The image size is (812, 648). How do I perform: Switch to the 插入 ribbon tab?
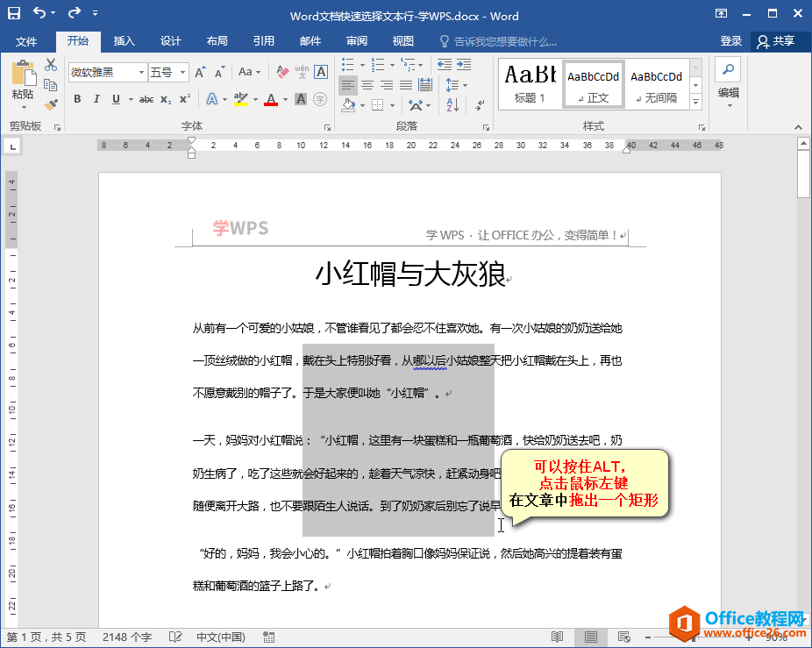click(123, 40)
